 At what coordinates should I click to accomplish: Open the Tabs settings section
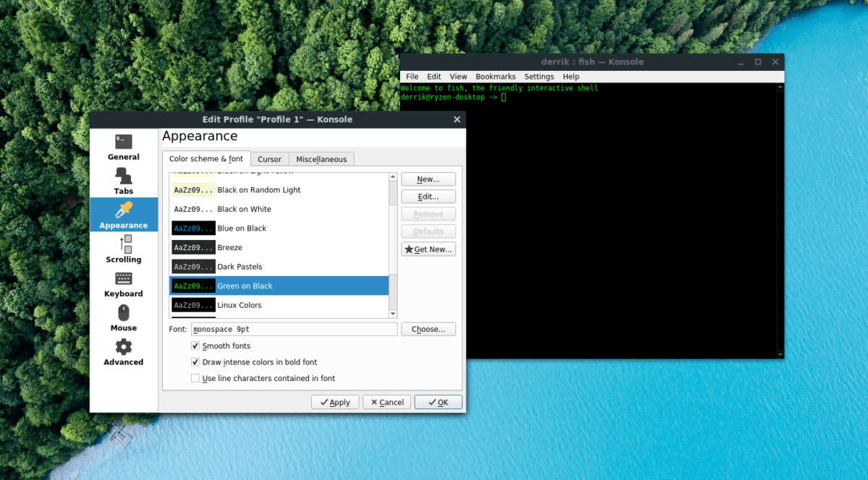tap(124, 181)
